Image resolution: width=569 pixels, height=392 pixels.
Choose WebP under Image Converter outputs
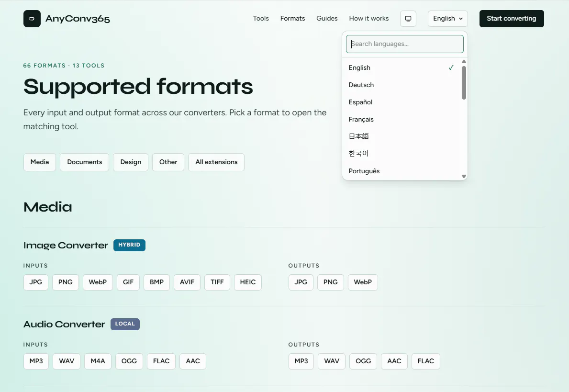click(363, 282)
